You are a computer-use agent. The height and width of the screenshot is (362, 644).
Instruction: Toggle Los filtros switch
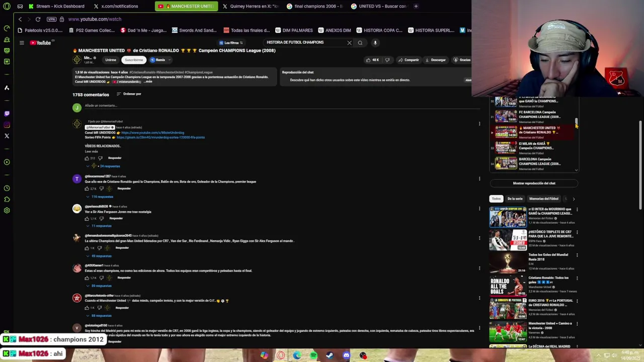click(231, 43)
